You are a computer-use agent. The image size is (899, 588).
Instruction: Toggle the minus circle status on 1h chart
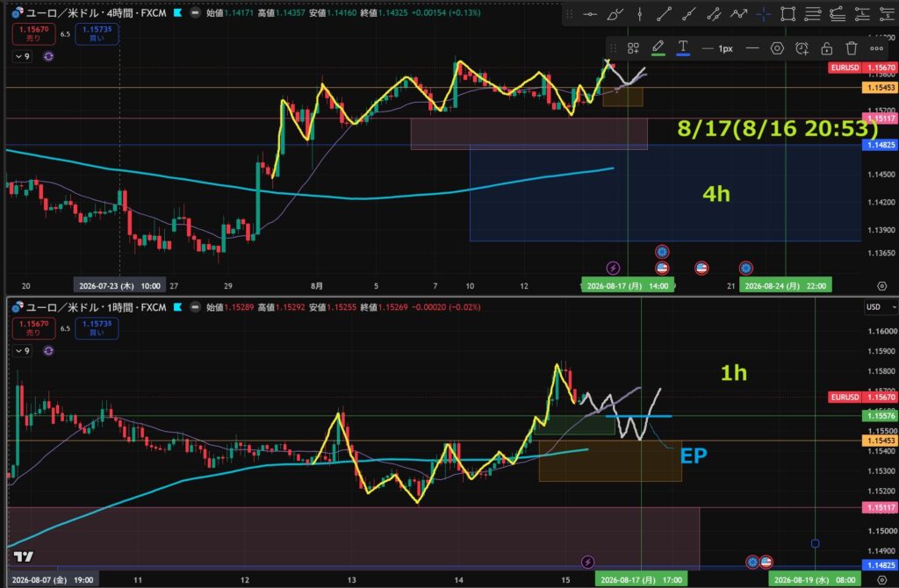196,306
